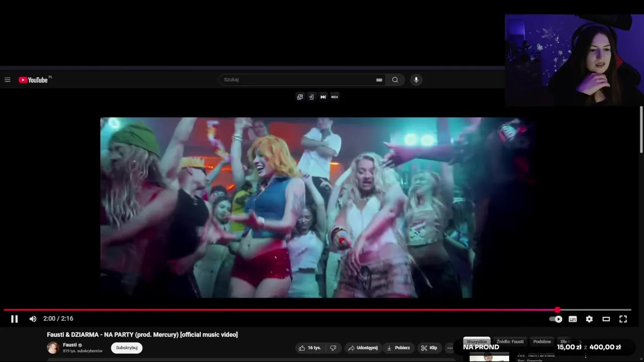Open more actions three-dot menu
This screenshot has height=362, width=644.
coord(450,348)
